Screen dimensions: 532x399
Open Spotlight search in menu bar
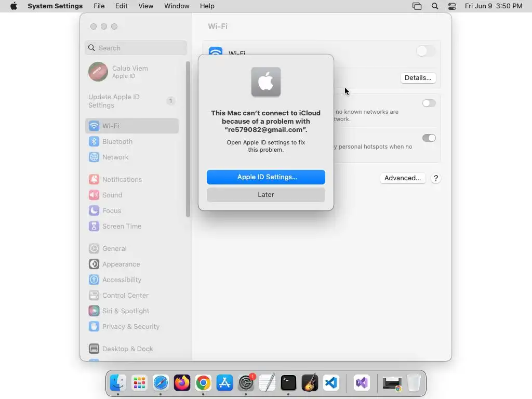[435, 6]
